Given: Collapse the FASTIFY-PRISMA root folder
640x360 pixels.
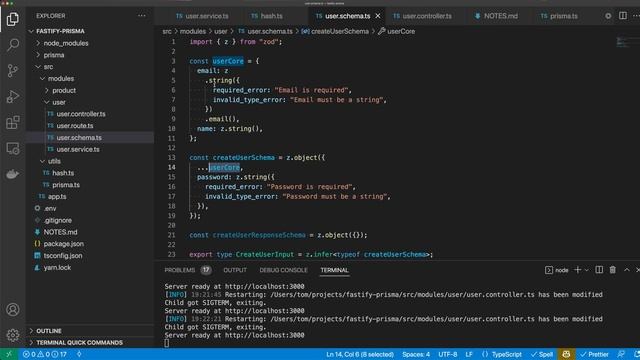Looking at the screenshot, I should coord(90,31).
